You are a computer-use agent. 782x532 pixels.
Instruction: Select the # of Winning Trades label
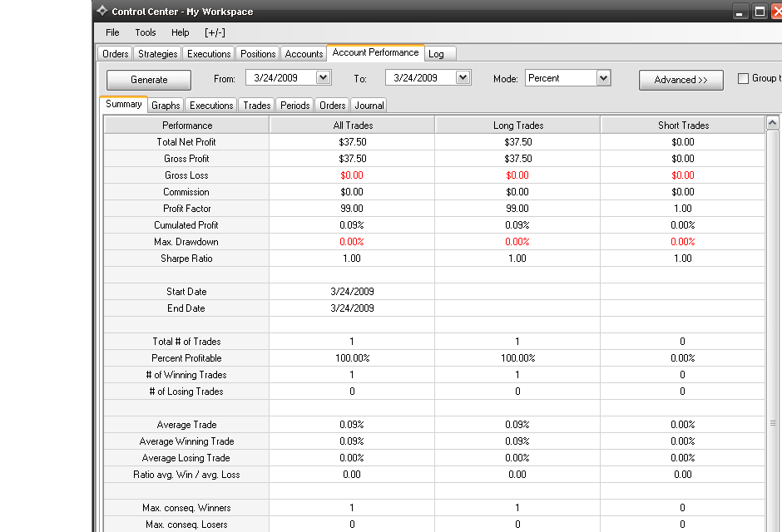(186, 375)
